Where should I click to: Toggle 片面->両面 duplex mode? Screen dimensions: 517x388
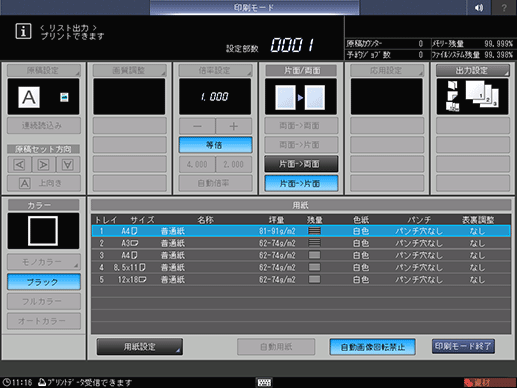coord(301,164)
